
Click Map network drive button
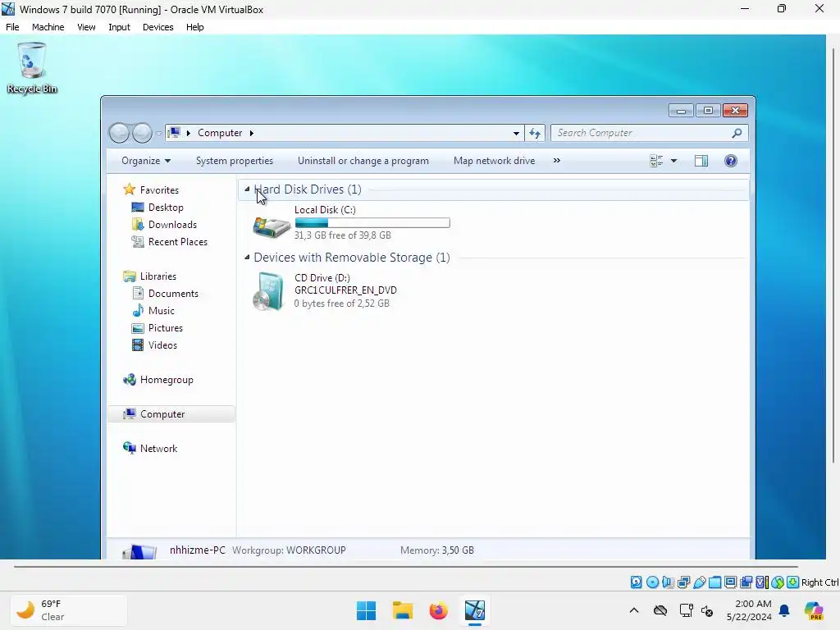(494, 161)
